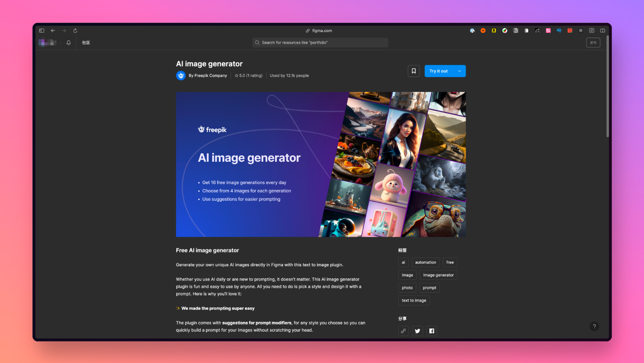Click the 发布 publish button
644x363 pixels.
tap(593, 43)
